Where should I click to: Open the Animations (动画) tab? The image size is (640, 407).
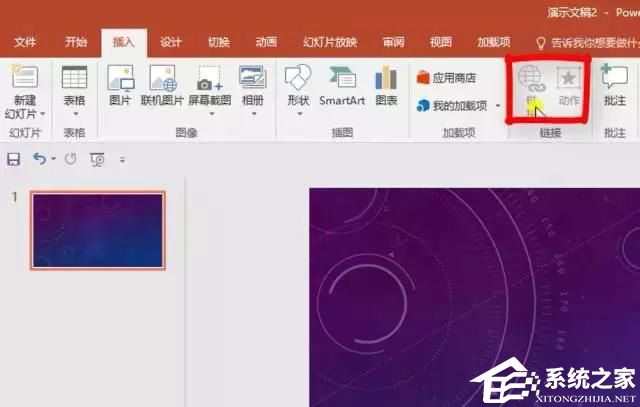[x=266, y=42]
